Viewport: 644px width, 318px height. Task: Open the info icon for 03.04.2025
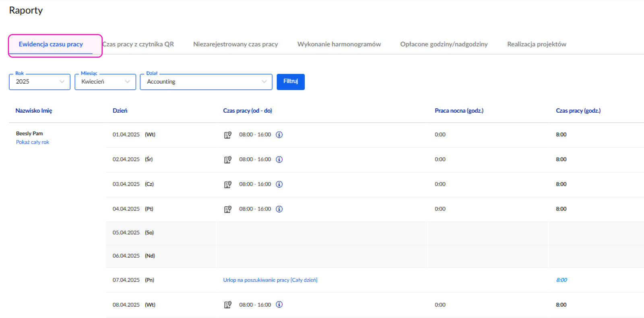[279, 184]
